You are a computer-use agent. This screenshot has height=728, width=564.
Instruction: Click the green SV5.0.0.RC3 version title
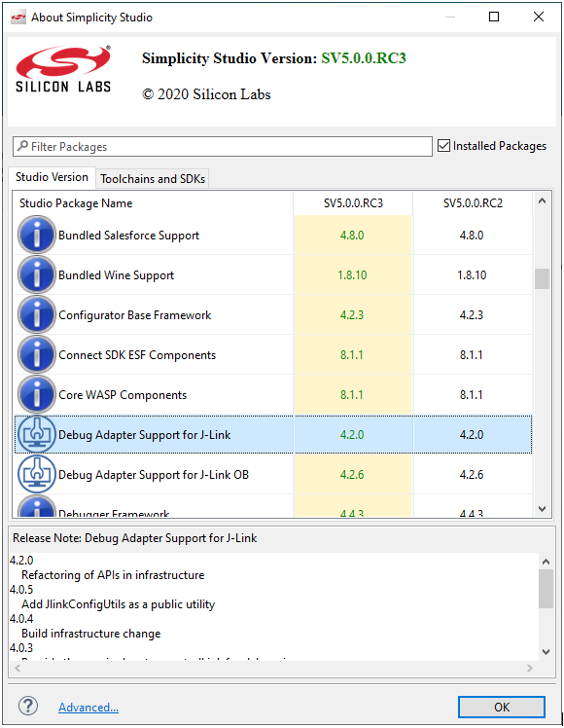pos(364,58)
